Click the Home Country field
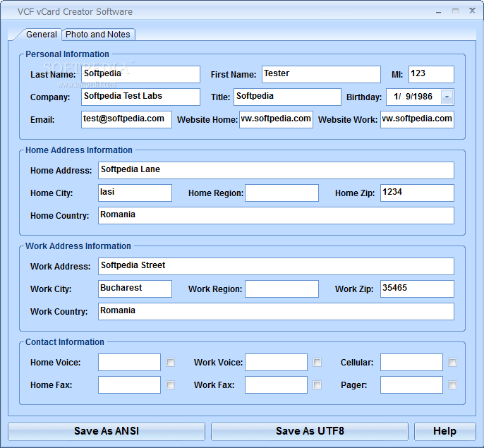 click(276, 215)
